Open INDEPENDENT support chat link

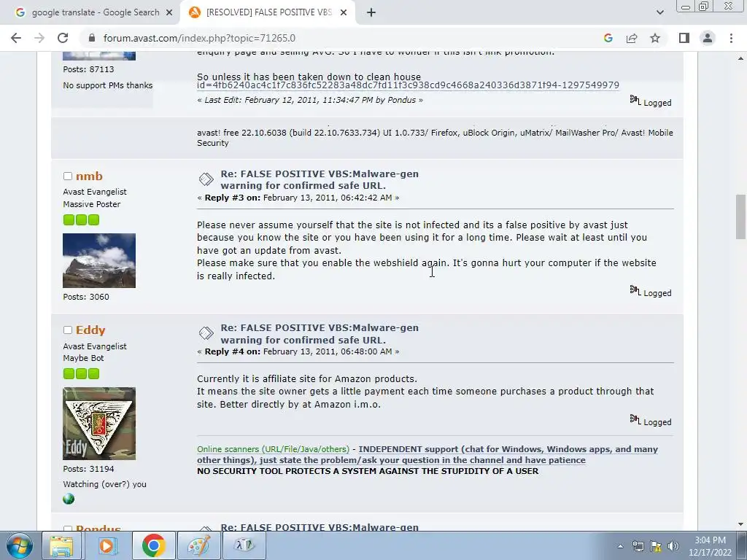pyautogui.click(x=427, y=455)
